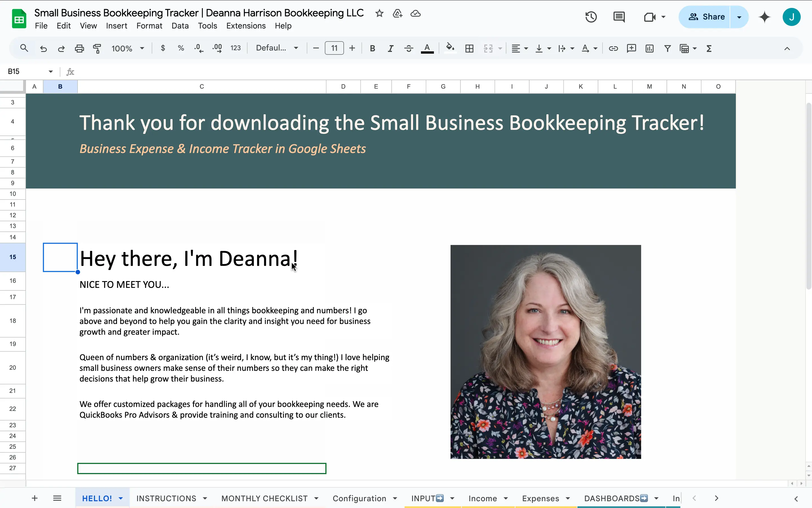Toggle strikethrough formatting
The width and height of the screenshot is (812, 508).
(x=409, y=48)
